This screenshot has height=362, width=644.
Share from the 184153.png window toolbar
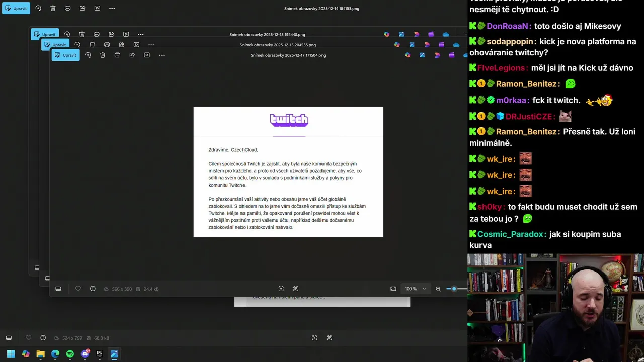click(x=83, y=8)
